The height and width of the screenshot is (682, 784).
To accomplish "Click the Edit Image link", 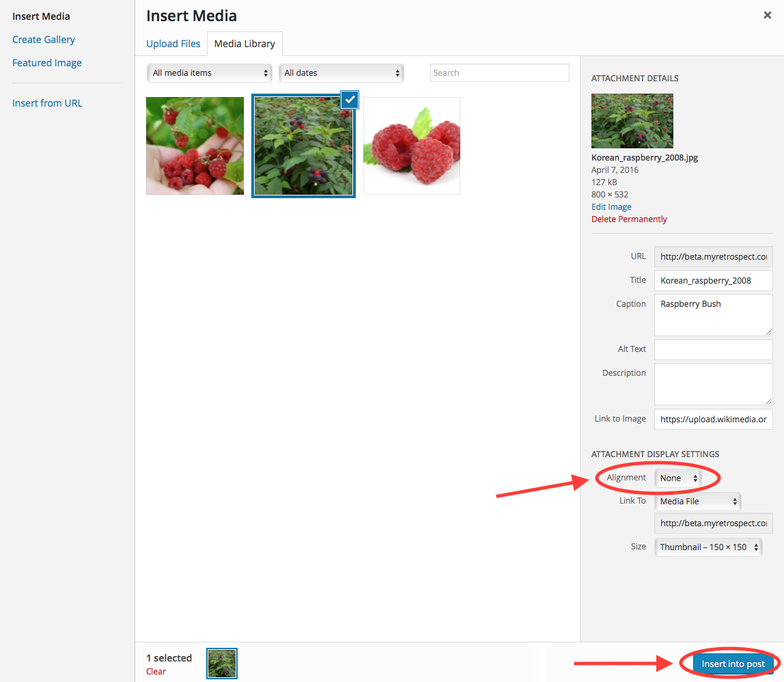I will pyautogui.click(x=611, y=206).
